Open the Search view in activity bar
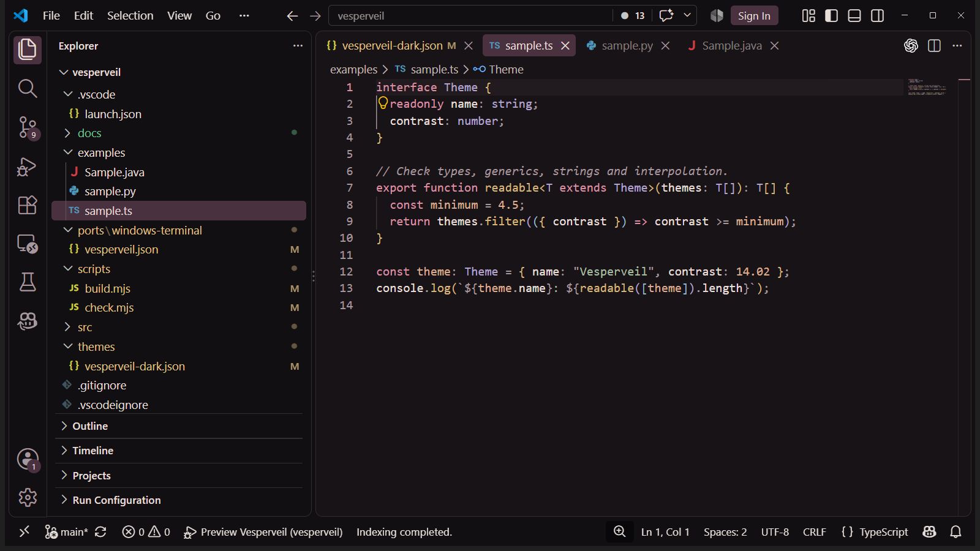980x551 pixels. pyautogui.click(x=28, y=88)
